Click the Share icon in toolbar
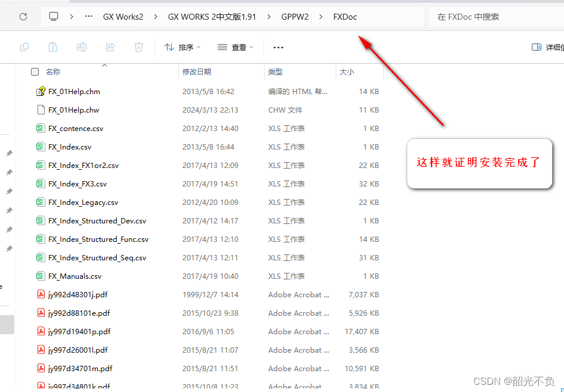Image resolution: width=564 pixels, height=392 pixels. [110, 47]
